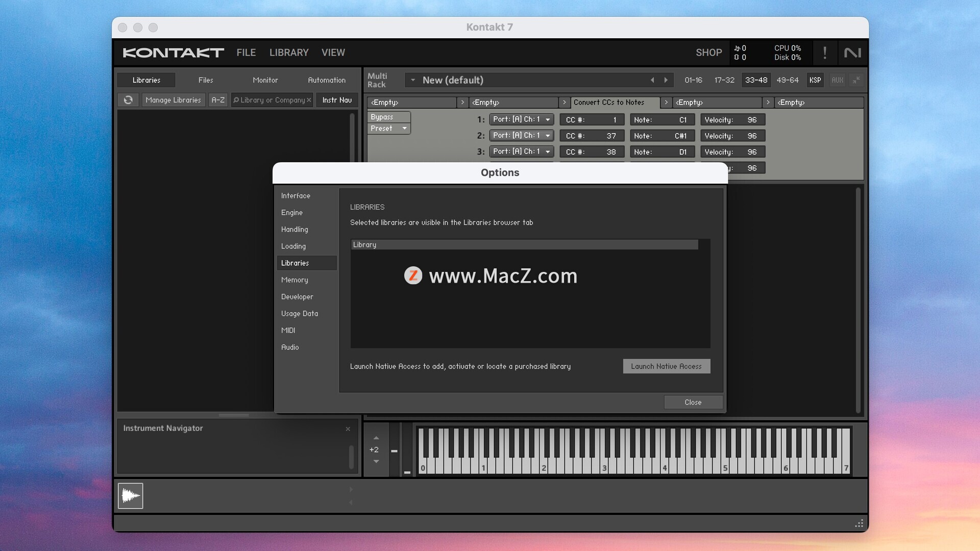Go to previous multi preset arrow
The width and height of the screenshot is (980, 551).
652,80
